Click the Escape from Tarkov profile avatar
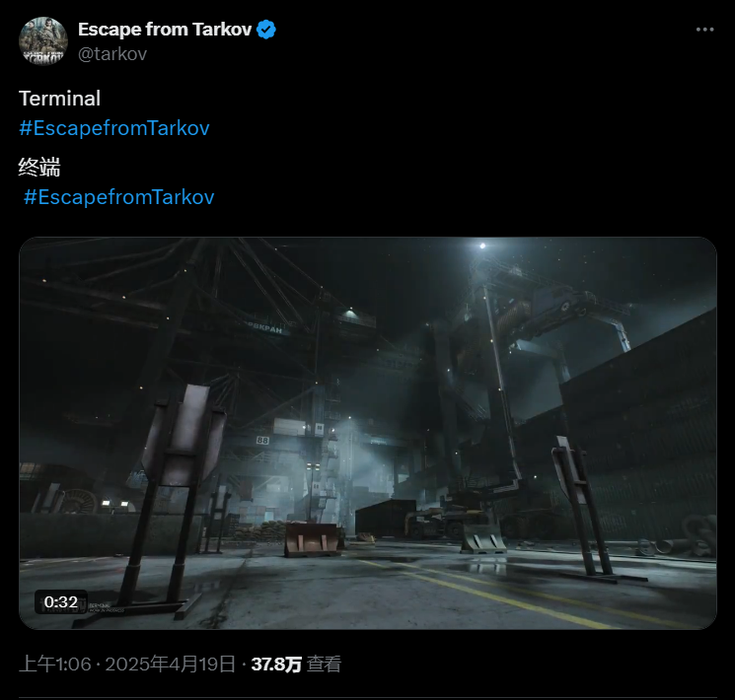The width and height of the screenshot is (735, 700). (42, 41)
